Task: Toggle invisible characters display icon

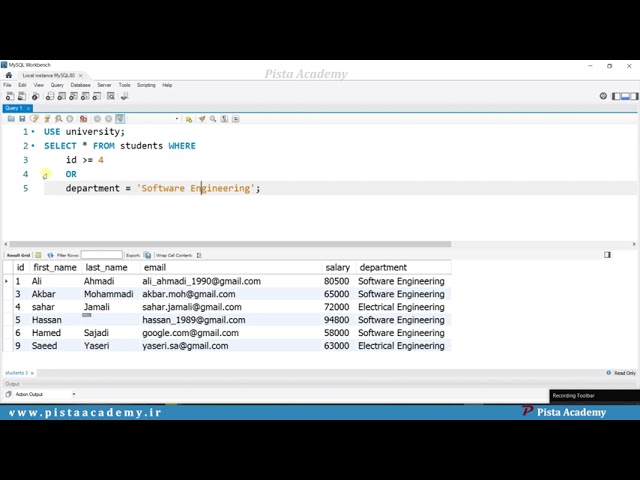Action: (x=224, y=119)
